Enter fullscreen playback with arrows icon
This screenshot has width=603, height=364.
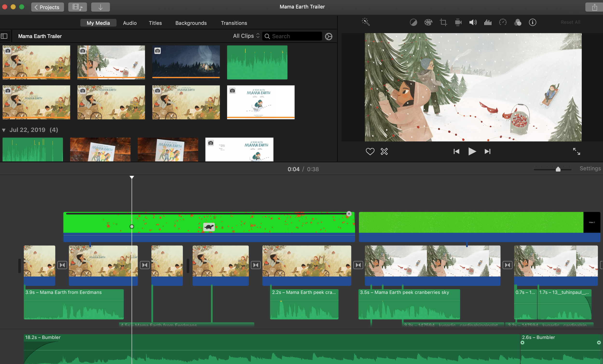click(x=576, y=152)
